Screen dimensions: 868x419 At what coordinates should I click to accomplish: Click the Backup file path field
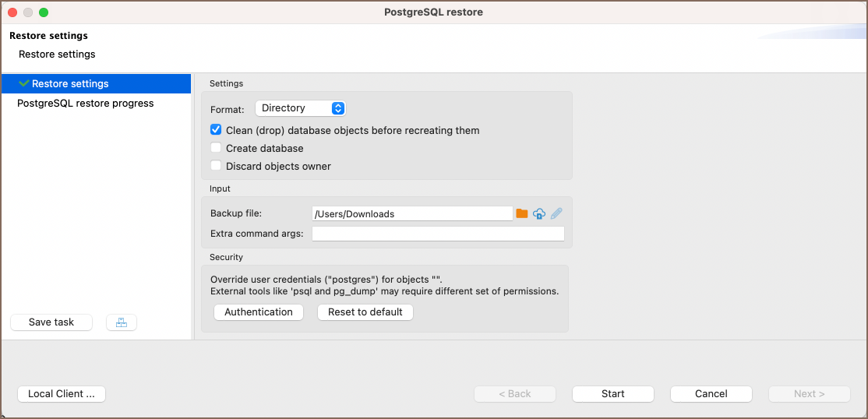412,213
